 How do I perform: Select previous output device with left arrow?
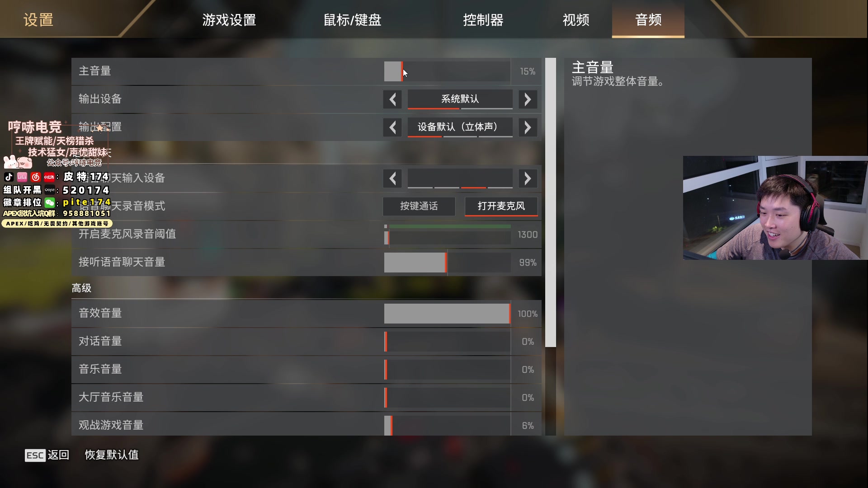(x=392, y=99)
